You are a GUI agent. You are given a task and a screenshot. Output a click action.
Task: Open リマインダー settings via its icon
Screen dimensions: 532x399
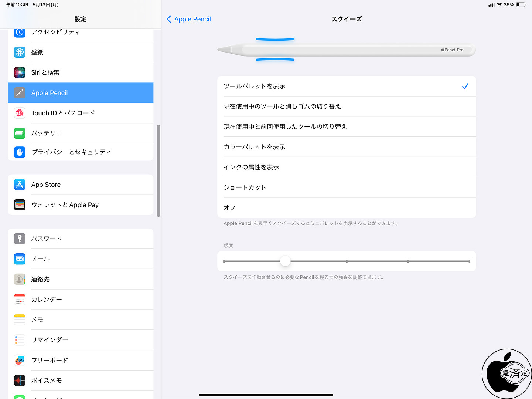pos(20,340)
